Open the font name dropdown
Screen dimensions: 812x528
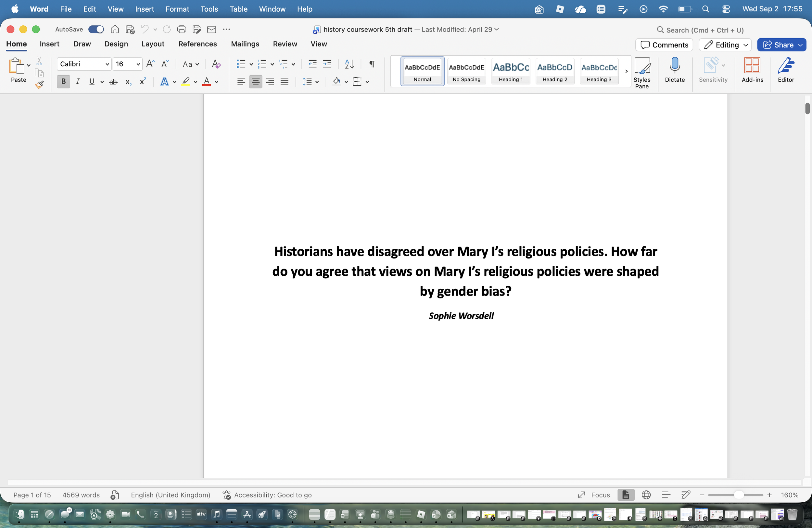(x=107, y=64)
